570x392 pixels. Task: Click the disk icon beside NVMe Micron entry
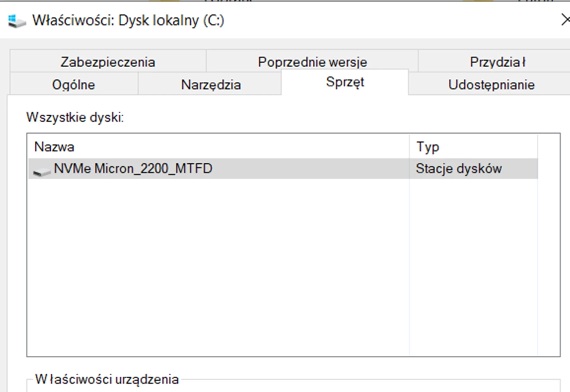coord(42,170)
